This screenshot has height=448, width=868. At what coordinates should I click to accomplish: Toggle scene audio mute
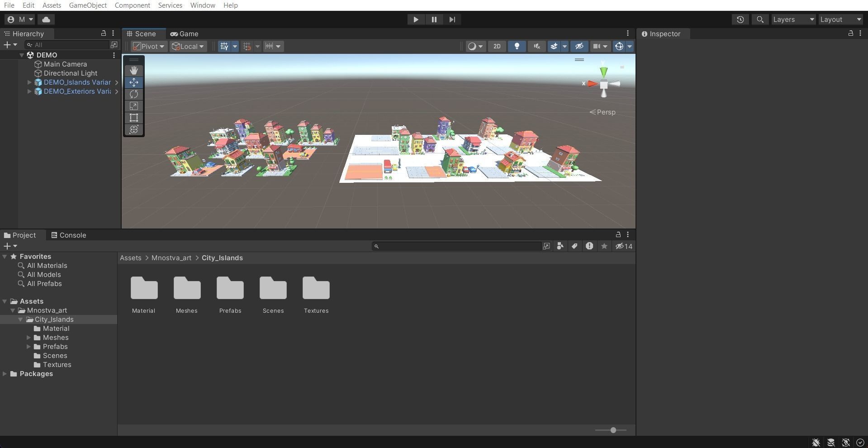[x=536, y=46]
